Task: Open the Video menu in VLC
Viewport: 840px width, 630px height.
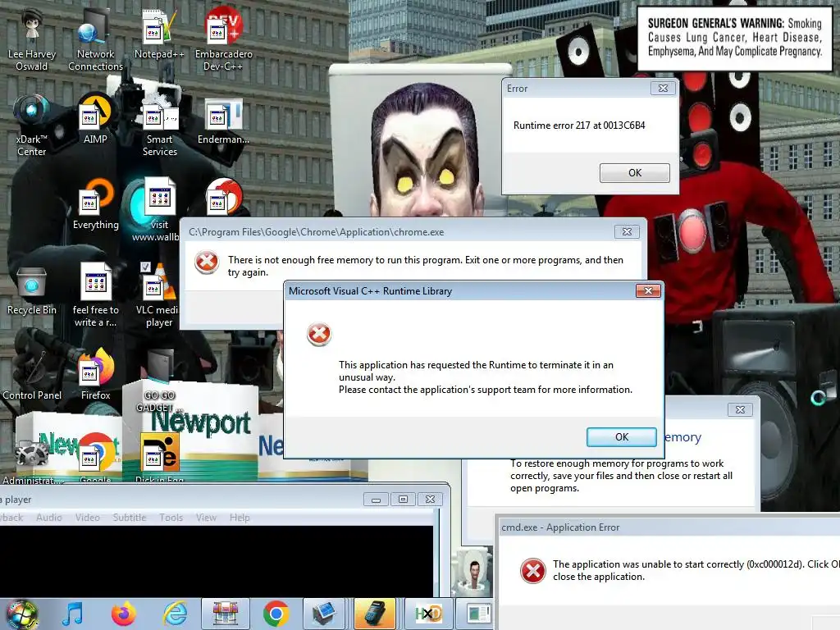Action: tap(87, 518)
